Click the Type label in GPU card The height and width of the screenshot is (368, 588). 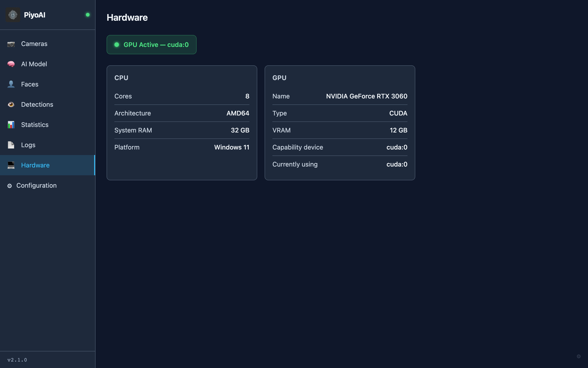pos(280,113)
